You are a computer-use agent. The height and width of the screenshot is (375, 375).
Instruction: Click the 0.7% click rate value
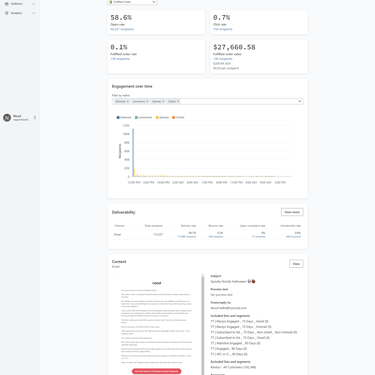pos(221,17)
